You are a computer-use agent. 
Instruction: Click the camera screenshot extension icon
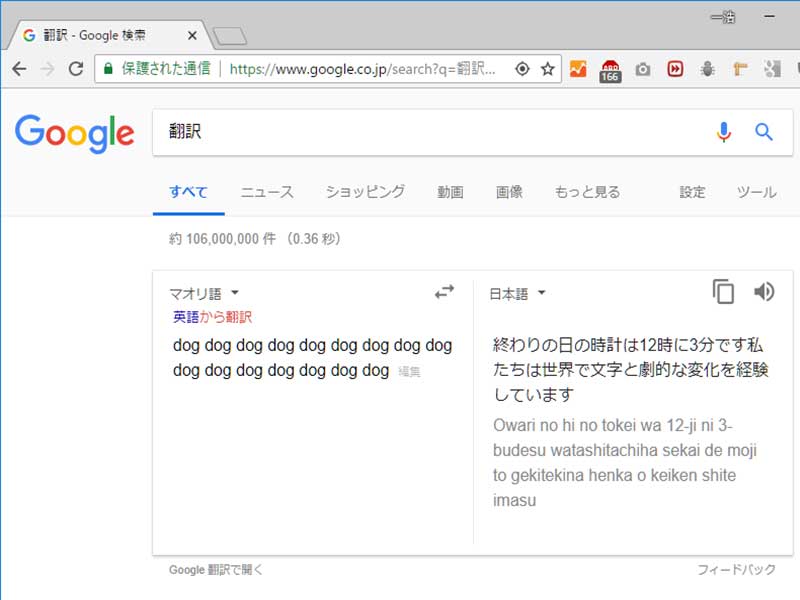click(x=643, y=69)
